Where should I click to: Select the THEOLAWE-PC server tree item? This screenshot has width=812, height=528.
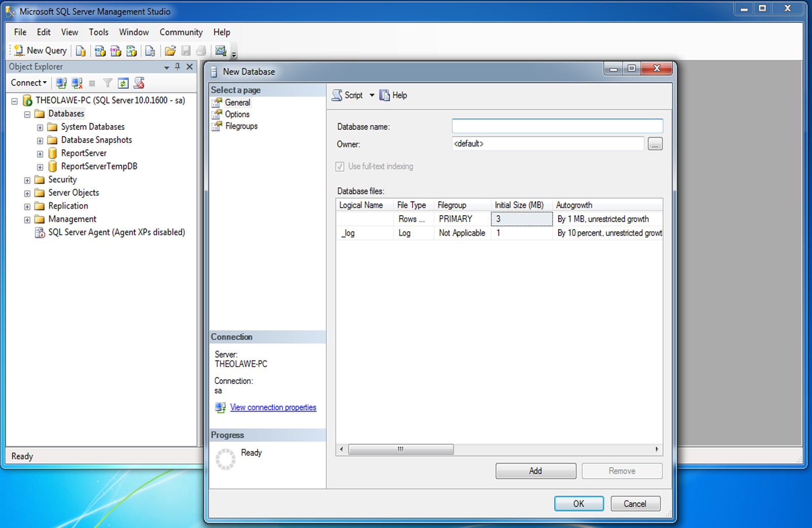[x=110, y=100]
